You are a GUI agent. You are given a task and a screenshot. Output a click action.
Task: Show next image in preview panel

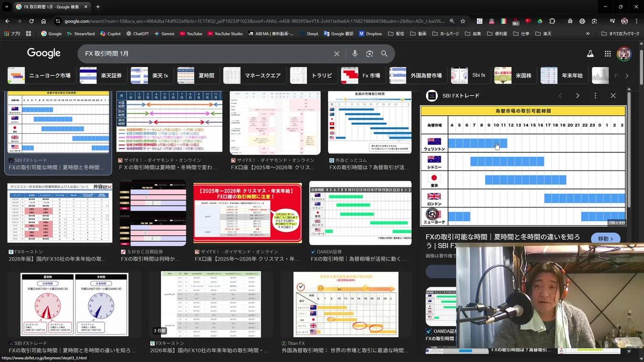[578, 96]
